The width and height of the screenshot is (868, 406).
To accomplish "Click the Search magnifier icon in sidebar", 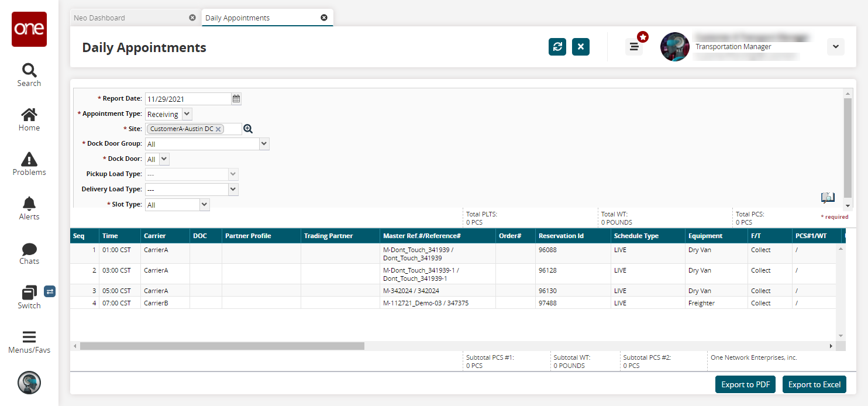I will tap(29, 71).
